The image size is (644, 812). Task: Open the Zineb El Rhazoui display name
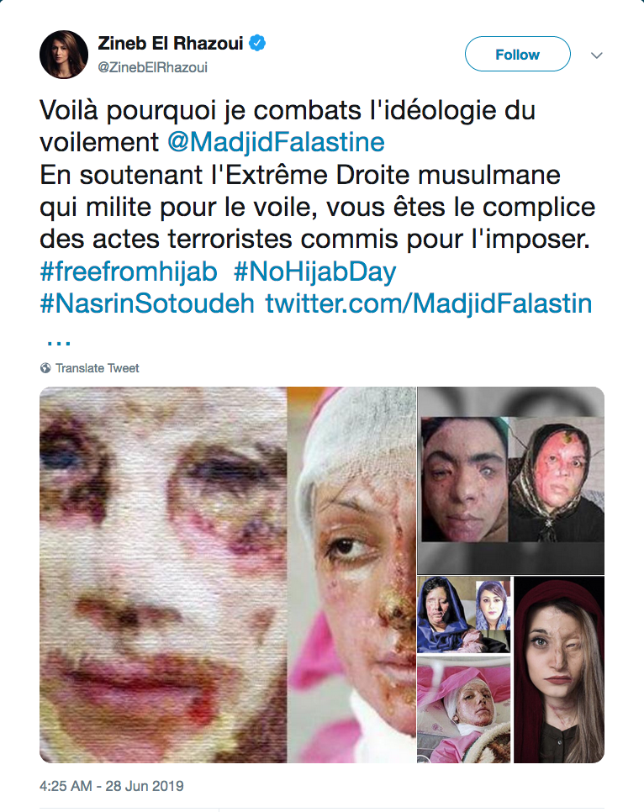point(171,43)
